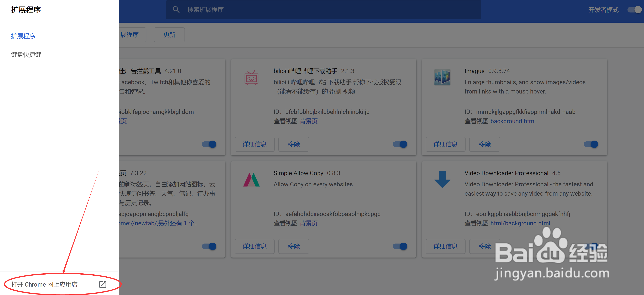Click ID immpkjjlgappgfkkfieppnmlhakdmaab text
The height and width of the screenshot is (295, 644).
(x=520, y=112)
